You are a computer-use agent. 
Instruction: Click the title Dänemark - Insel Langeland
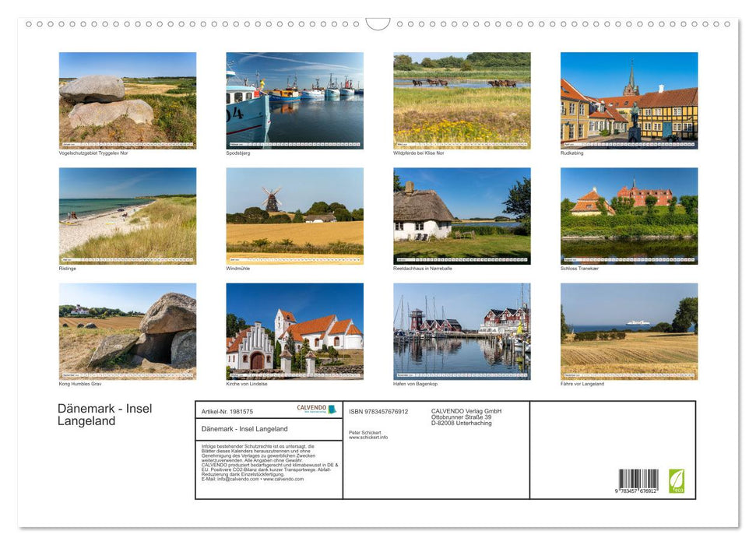105,414
